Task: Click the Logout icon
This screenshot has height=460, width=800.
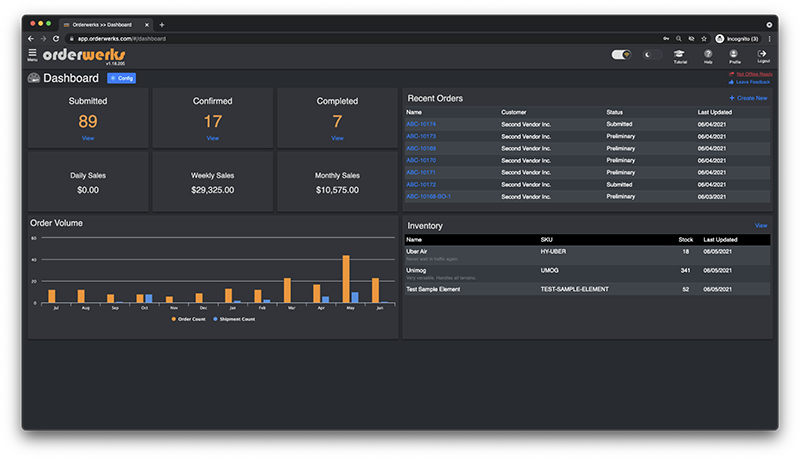Action: click(x=763, y=56)
